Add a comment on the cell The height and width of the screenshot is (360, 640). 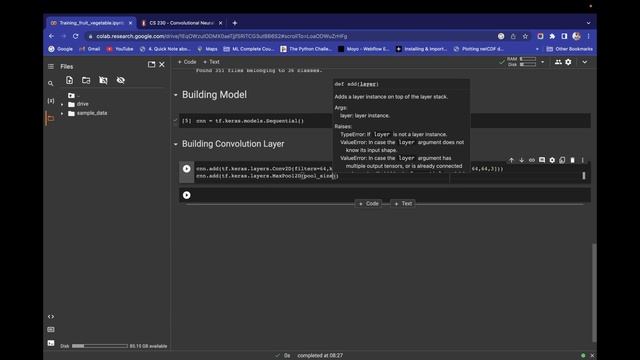[x=542, y=160]
